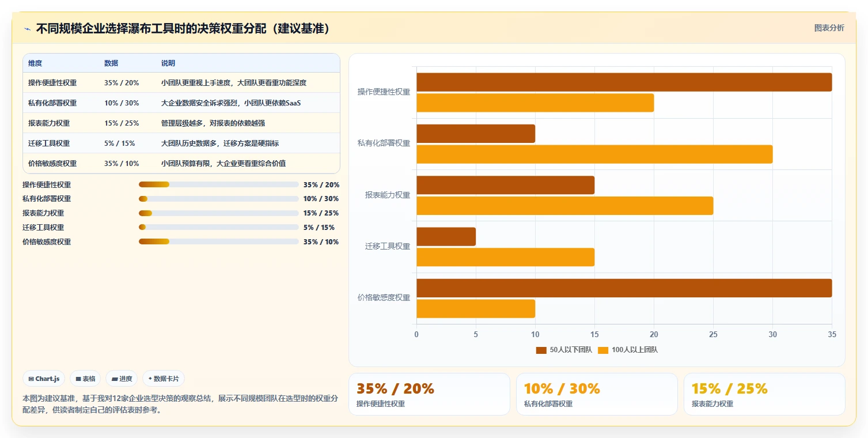Click table cell 私有化部署权重
Viewport: 868px width, 438px height.
tap(52, 103)
